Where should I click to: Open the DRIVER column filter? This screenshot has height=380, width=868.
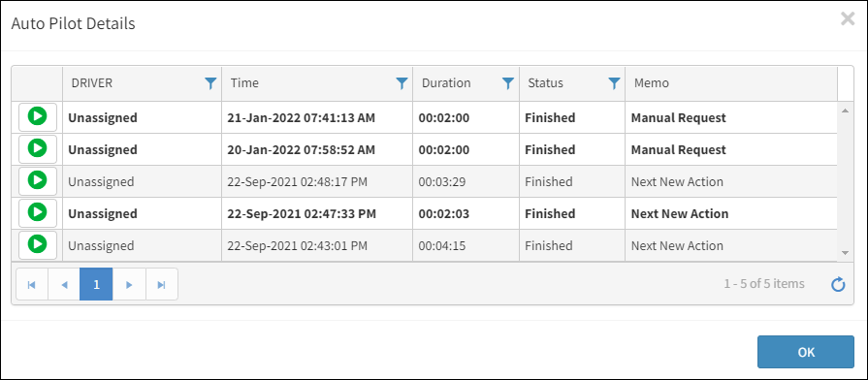[x=210, y=83]
